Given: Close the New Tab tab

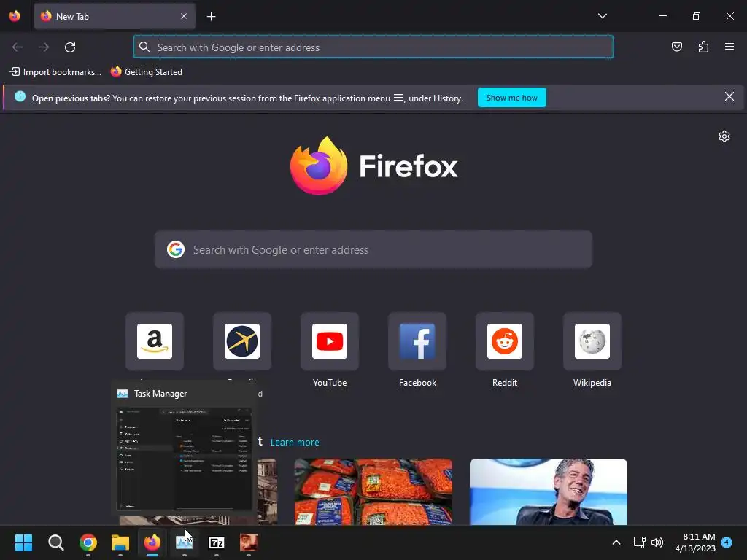Looking at the screenshot, I should [184, 16].
